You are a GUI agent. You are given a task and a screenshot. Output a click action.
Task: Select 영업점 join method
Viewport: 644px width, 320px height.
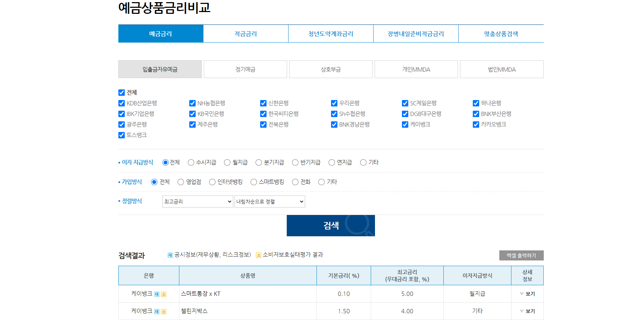point(181,182)
